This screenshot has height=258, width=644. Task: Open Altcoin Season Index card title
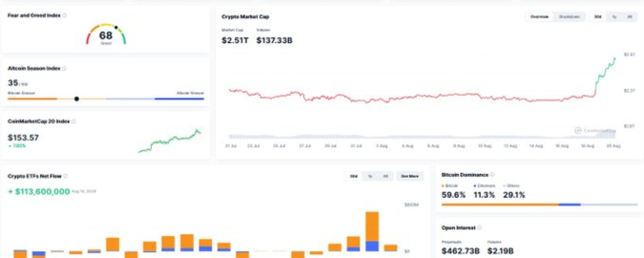(34, 69)
